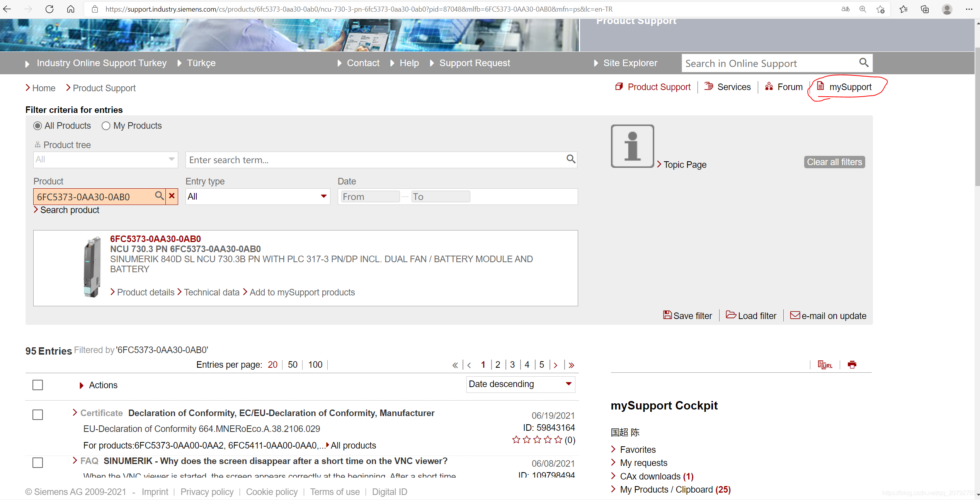This screenshot has height=500, width=980.
Task: Select the All Products radio button
Action: click(37, 126)
